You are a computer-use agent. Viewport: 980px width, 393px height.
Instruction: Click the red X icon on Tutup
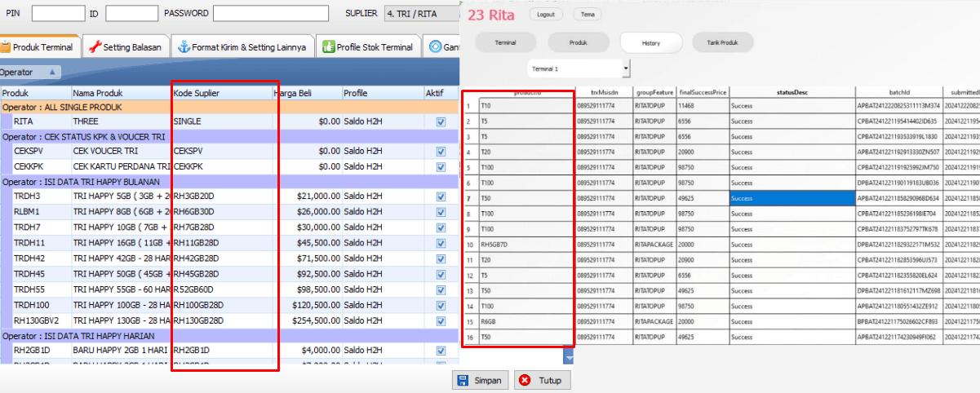point(525,380)
